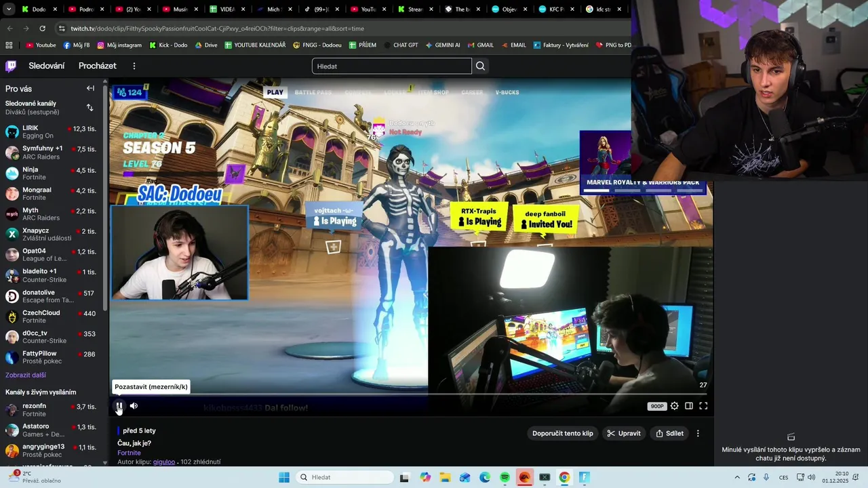Viewport: 868px width, 488px height.
Task: Open LIRIK channel from the sidebar
Action: pos(52,131)
